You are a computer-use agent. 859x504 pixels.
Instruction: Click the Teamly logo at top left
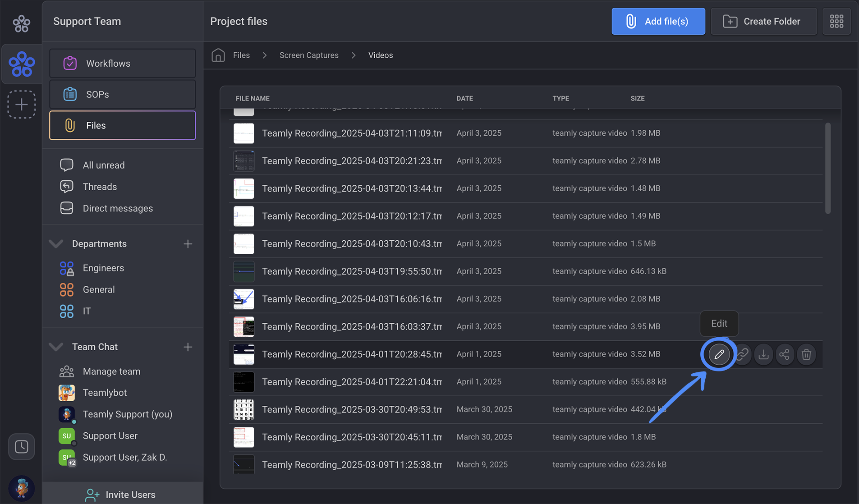pyautogui.click(x=21, y=23)
